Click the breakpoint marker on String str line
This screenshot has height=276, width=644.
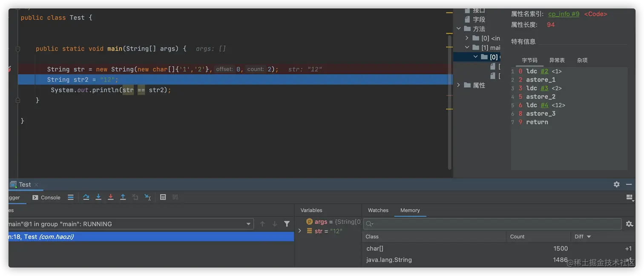(9, 69)
